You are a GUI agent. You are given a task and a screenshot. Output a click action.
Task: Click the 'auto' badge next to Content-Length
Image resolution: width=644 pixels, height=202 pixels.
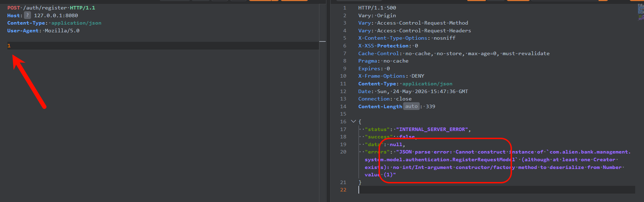coord(411,106)
